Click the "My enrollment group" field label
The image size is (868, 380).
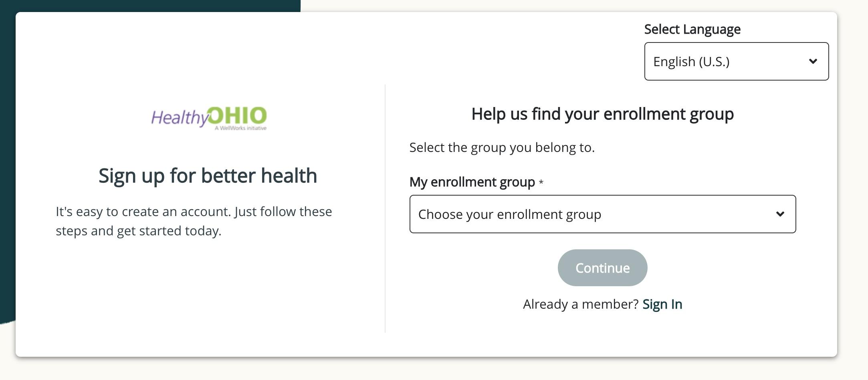(x=472, y=182)
